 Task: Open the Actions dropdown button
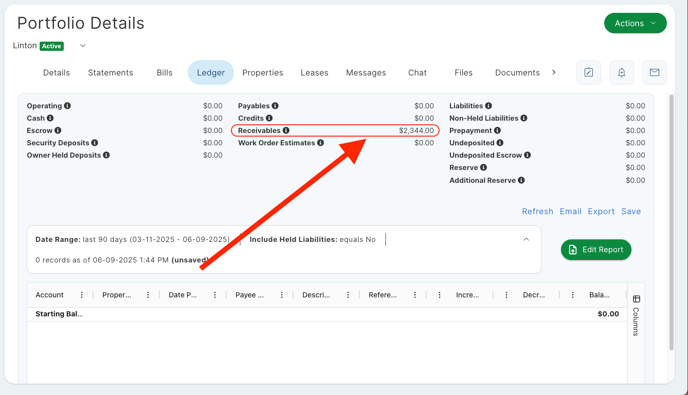point(635,23)
